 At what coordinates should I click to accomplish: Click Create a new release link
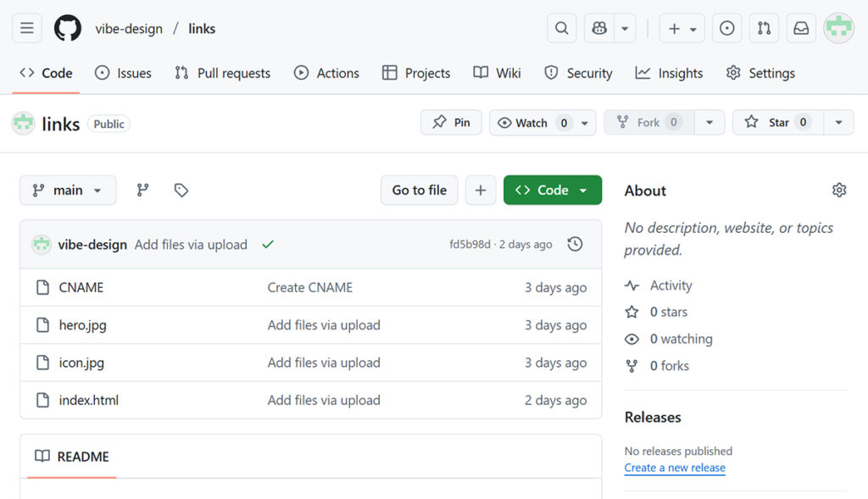tap(675, 468)
